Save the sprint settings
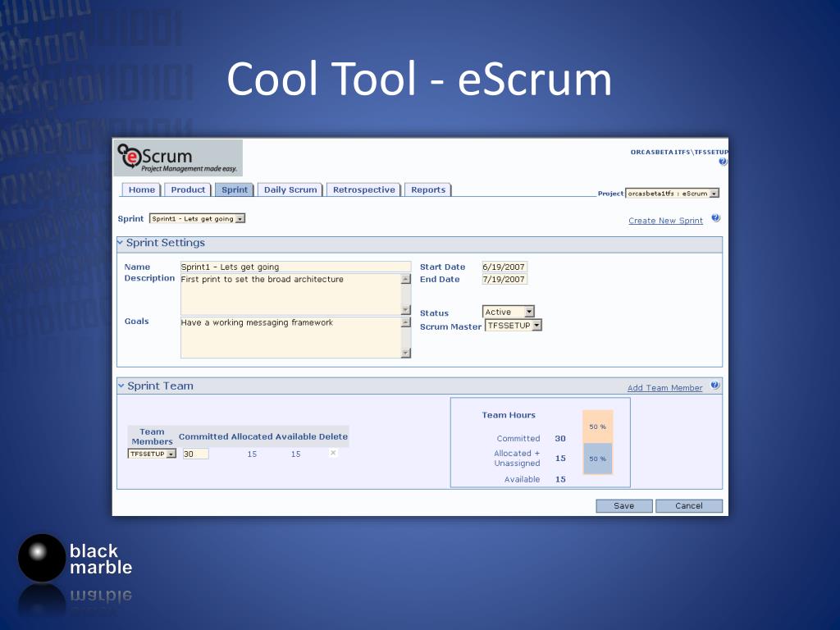Image resolution: width=840 pixels, height=630 pixels. tap(624, 505)
